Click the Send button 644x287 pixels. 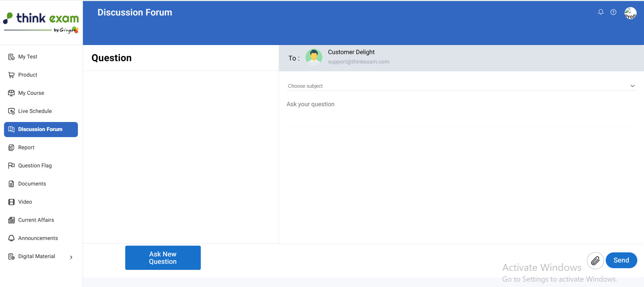coord(621,260)
